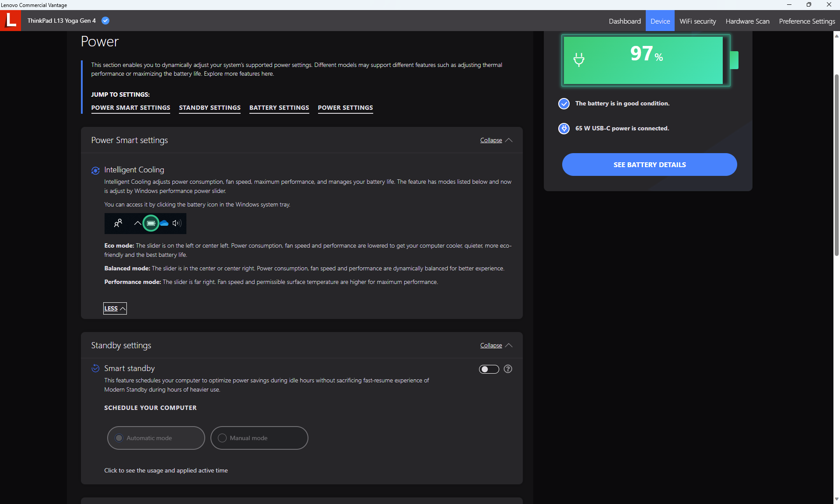Viewport: 840px width, 504px height.
Task: Jump to Power Settings link
Action: [345, 108]
